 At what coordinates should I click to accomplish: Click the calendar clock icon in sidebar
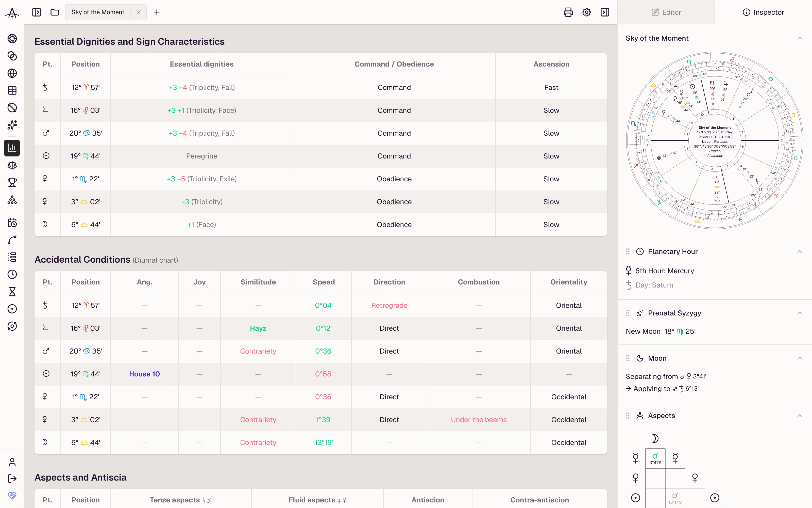[x=12, y=223]
